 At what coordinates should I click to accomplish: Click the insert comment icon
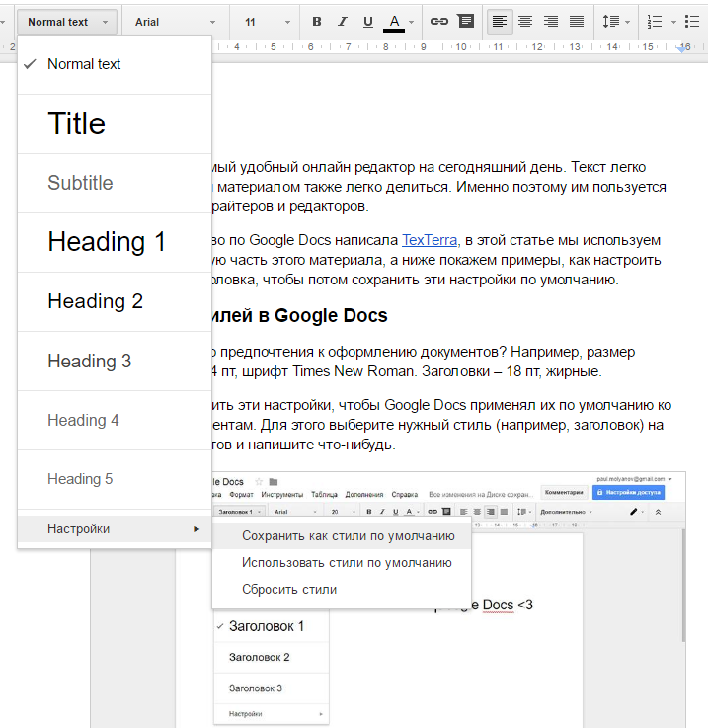pyautogui.click(x=465, y=22)
